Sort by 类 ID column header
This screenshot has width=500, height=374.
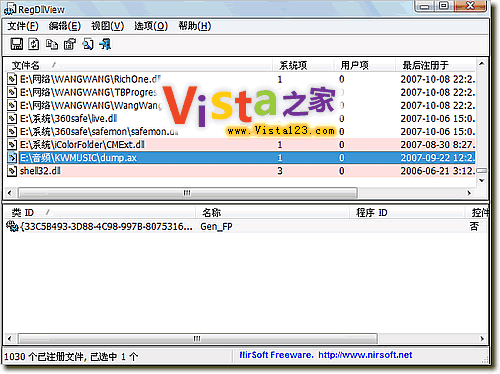tap(99, 212)
